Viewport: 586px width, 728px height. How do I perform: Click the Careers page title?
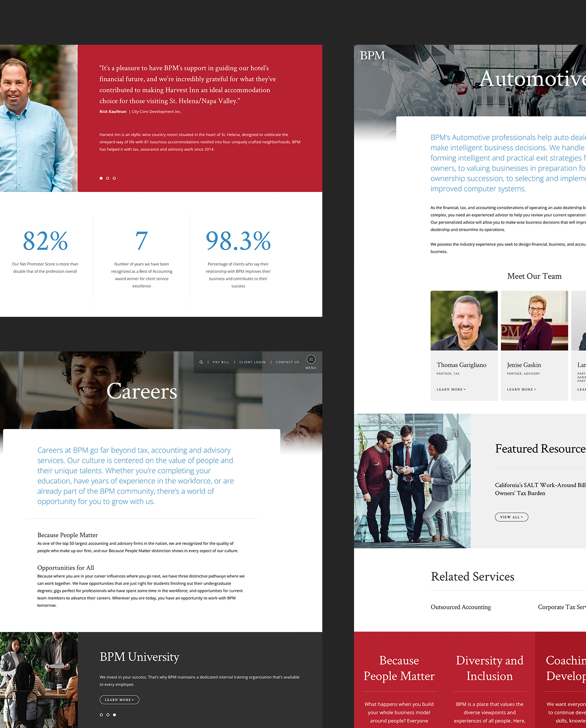[x=142, y=391]
